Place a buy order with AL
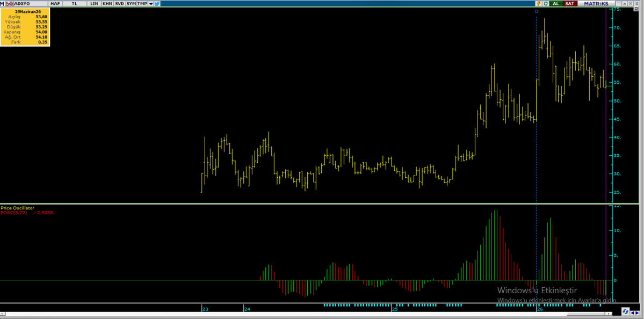Viewport: 644px width, 319px height. pos(556,3)
